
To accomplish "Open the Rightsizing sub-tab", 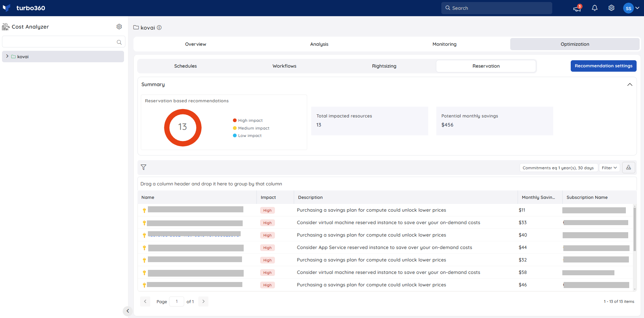I will 384,66.
